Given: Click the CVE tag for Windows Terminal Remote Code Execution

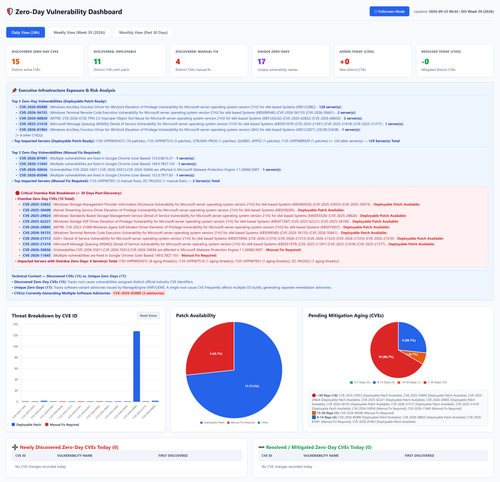Looking at the screenshot, I should coord(33,113).
